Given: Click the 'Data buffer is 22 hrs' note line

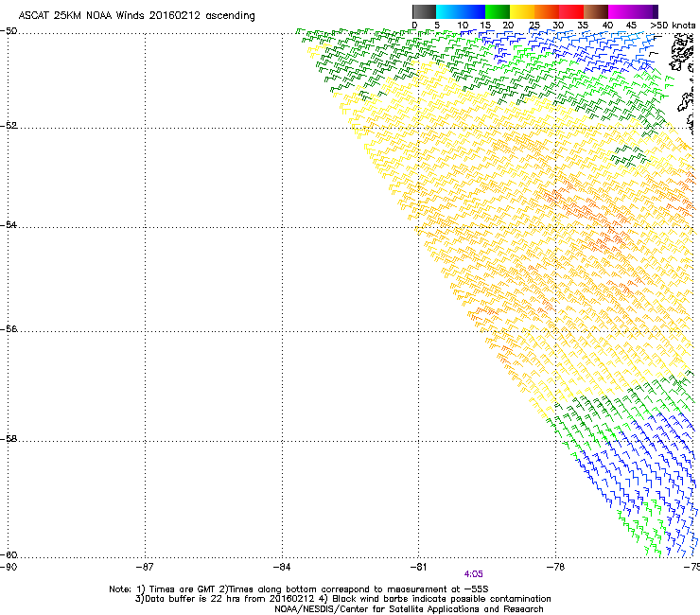Looking at the screenshot, I should (342, 599).
